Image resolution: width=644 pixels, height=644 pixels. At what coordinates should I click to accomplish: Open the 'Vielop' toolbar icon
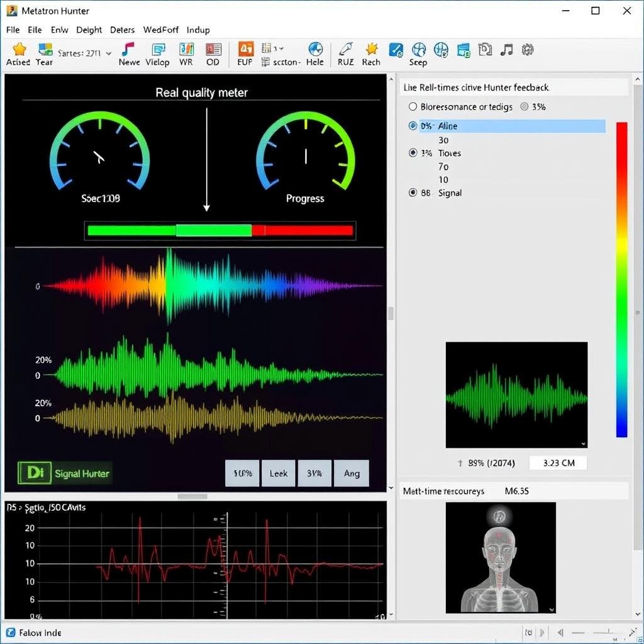(158, 50)
